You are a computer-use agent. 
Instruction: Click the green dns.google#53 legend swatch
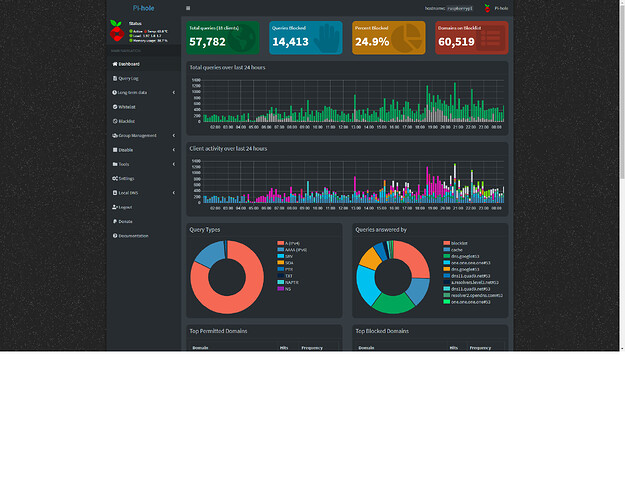pyautogui.click(x=446, y=256)
